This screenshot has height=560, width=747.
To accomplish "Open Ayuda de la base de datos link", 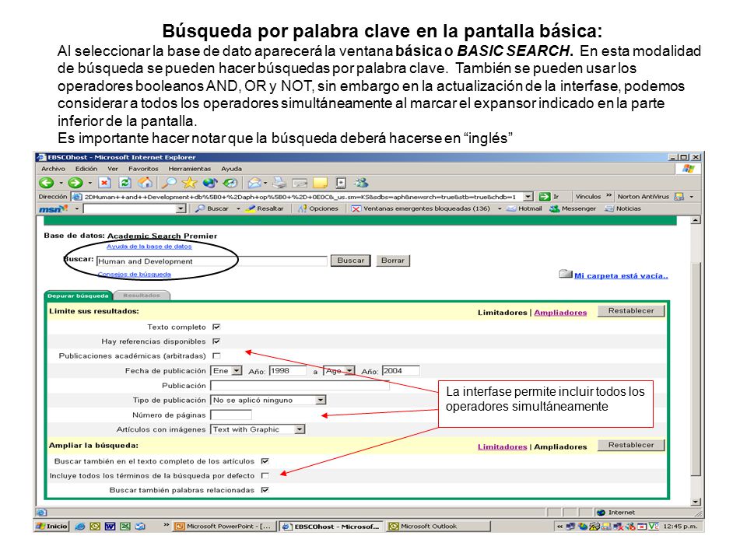I will 149,247.
